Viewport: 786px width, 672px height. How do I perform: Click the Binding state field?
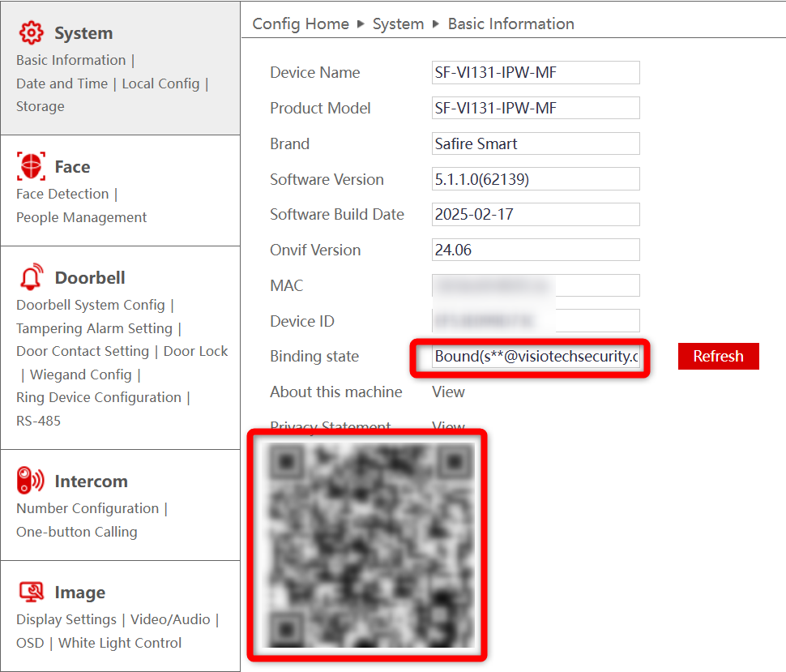tap(536, 357)
